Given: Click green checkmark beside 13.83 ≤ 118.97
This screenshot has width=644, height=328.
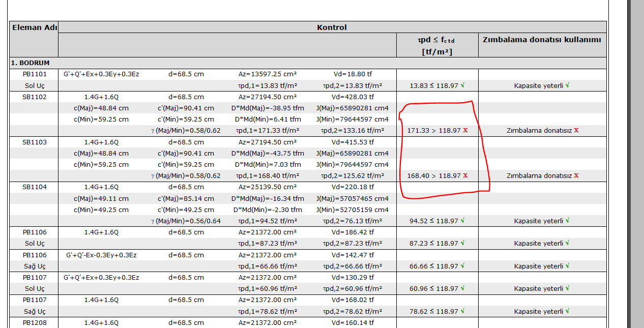Looking at the screenshot, I should [x=462, y=85].
